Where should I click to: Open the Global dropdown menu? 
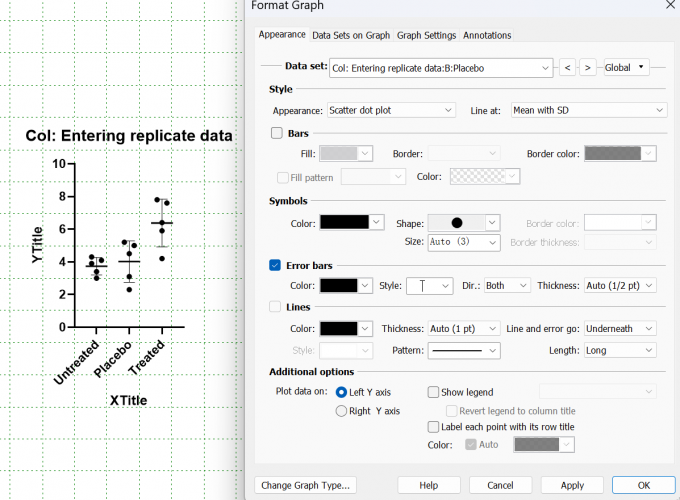pos(626,67)
